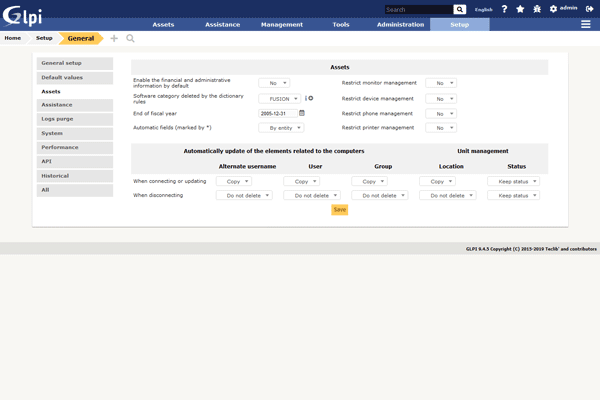Image resolution: width=600 pixels, height=400 pixels.
Task: Click the End of fiscal year date field
Action: tap(277, 113)
